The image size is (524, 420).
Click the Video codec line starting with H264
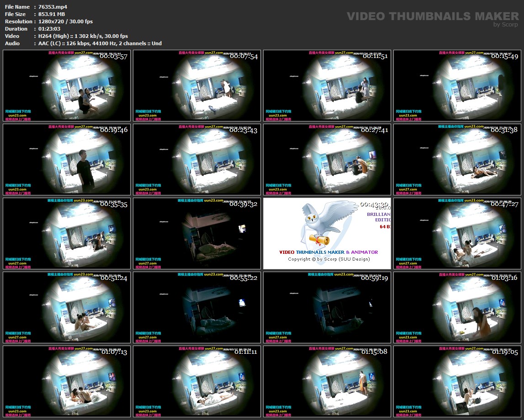pos(80,36)
